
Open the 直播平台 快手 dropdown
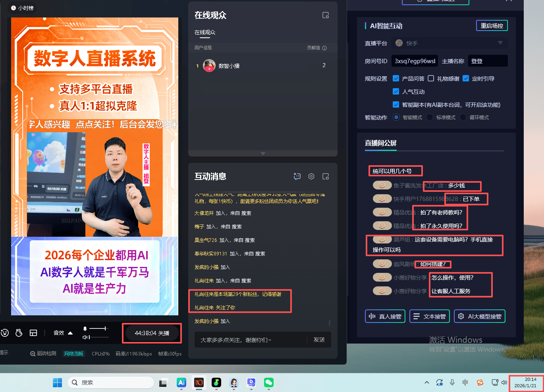point(500,43)
